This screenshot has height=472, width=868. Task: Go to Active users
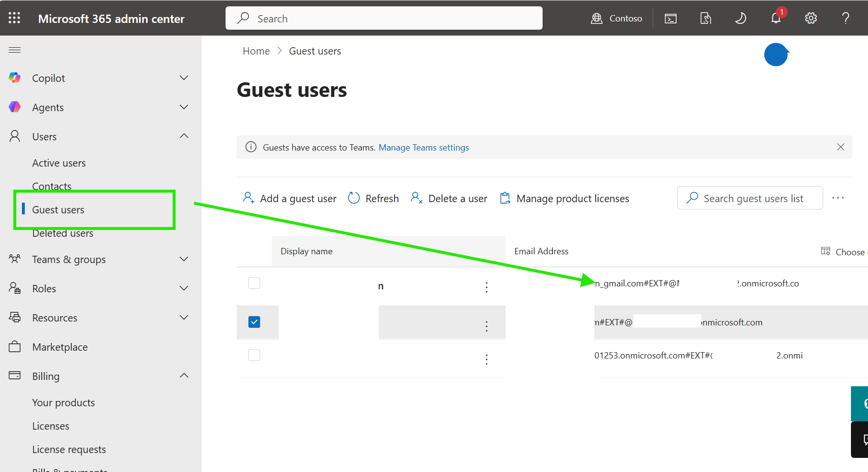click(59, 163)
